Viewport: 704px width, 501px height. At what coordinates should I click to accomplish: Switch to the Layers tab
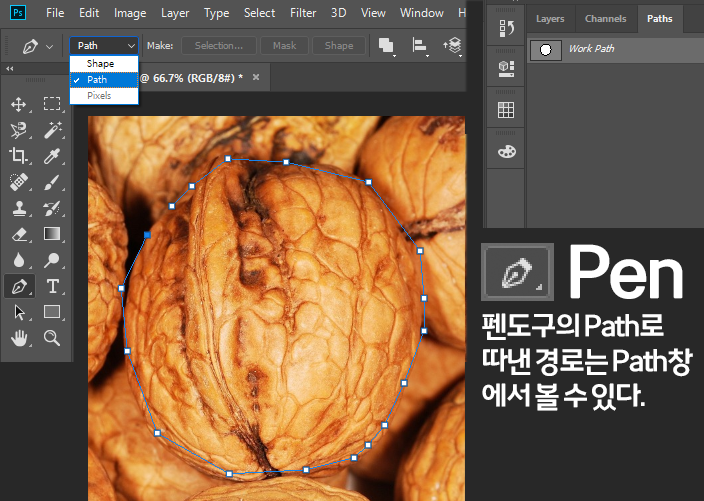click(550, 19)
